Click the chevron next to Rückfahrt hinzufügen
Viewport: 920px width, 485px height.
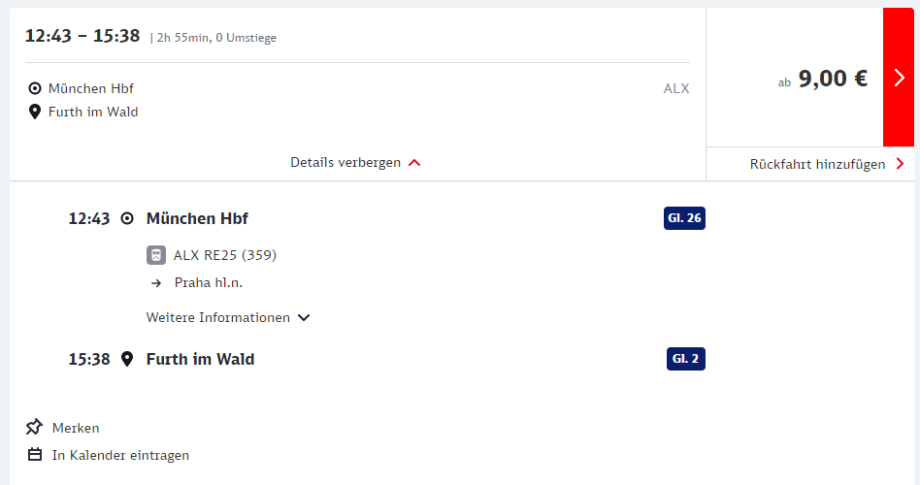900,164
